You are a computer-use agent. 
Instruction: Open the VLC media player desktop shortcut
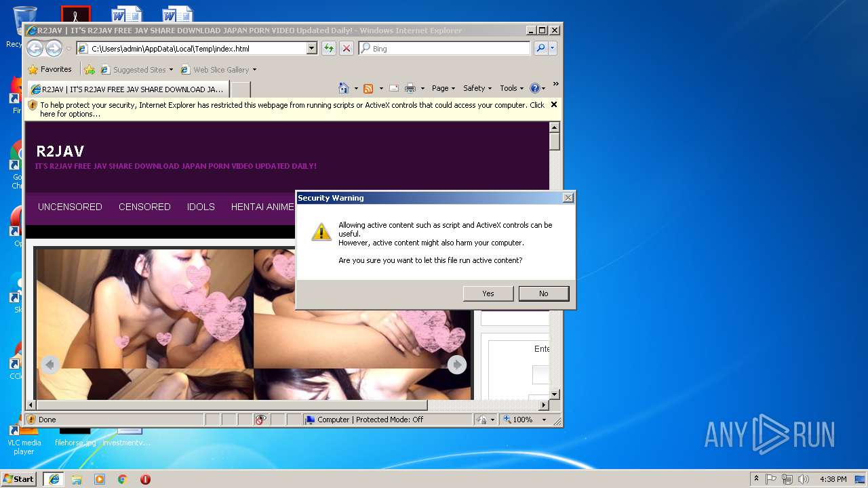24,439
